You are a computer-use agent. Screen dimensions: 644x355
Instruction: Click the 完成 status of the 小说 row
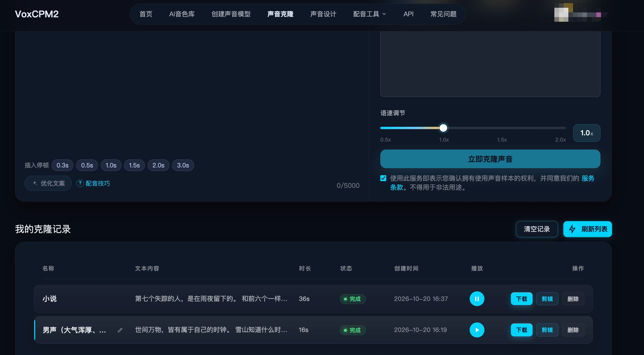pos(353,299)
